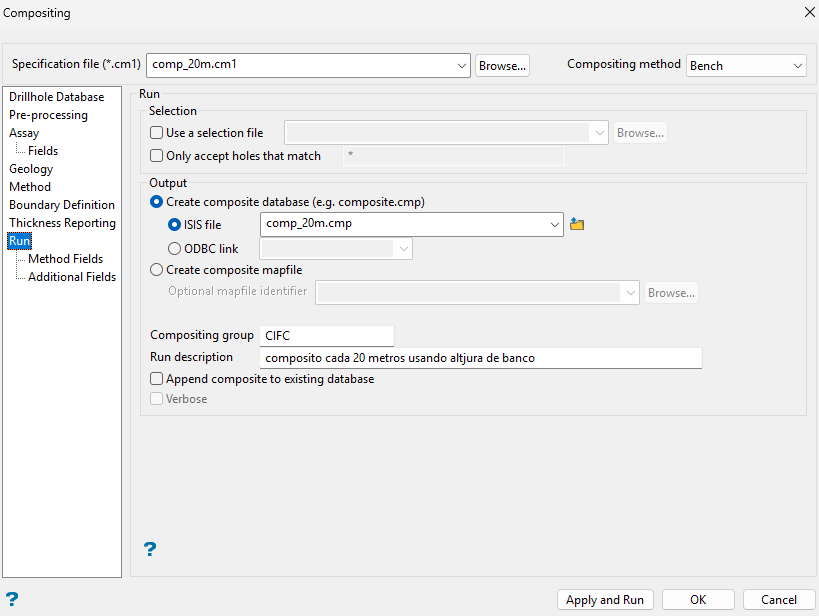Select Create composite database radio option
The width and height of the screenshot is (819, 616).
(156, 202)
